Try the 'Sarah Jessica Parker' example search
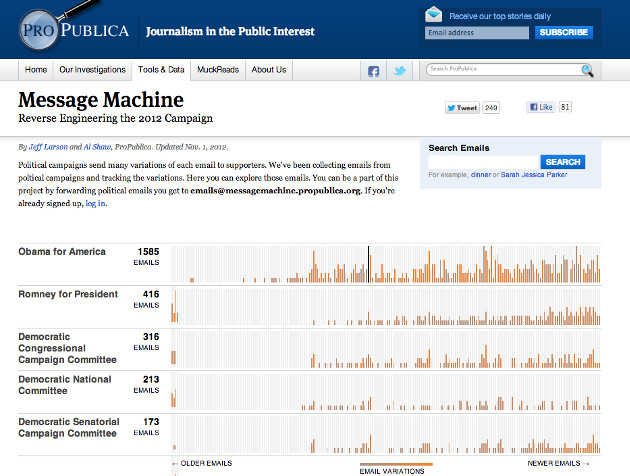This screenshot has width=630, height=476. (x=539, y=175)
